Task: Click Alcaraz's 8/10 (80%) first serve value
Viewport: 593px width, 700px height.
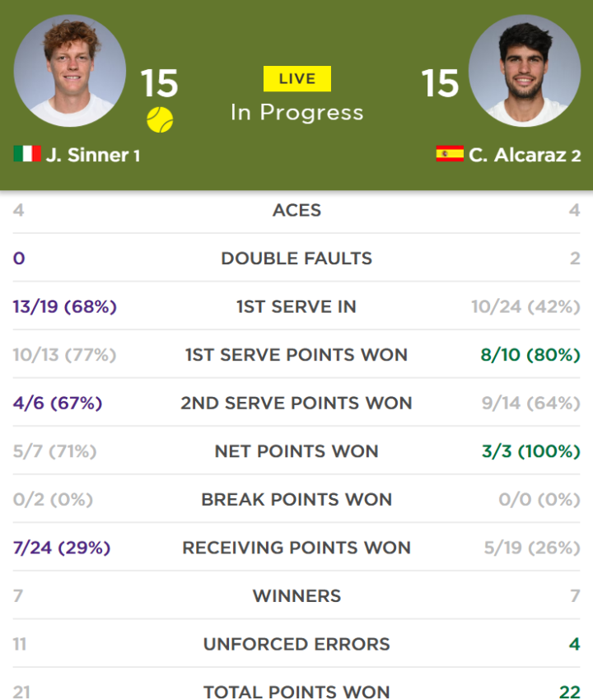Action: (x=530, y=355)
